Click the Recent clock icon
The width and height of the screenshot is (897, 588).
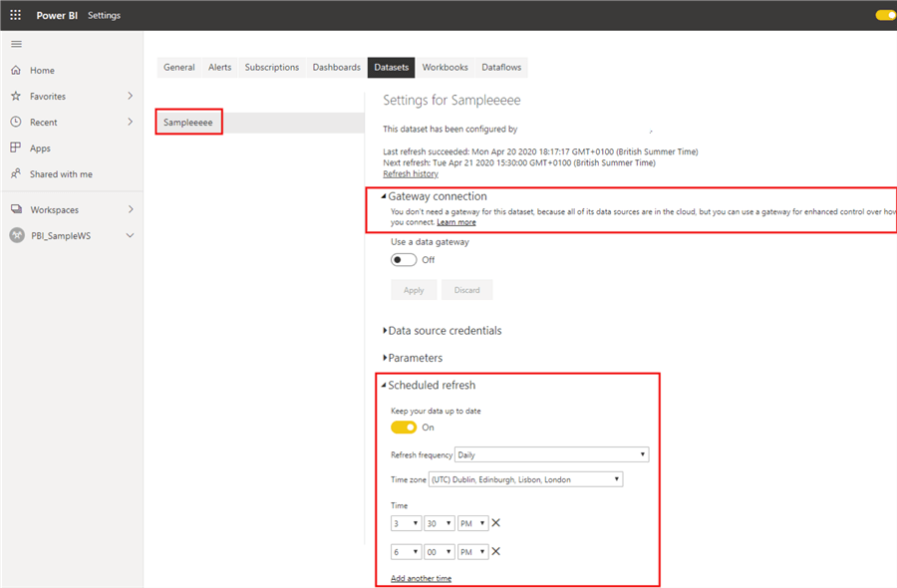[16, 122]
